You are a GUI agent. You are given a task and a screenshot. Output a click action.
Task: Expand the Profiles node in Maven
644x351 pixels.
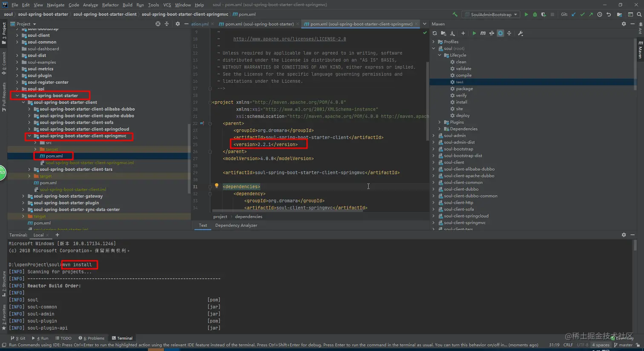point(434,42)
